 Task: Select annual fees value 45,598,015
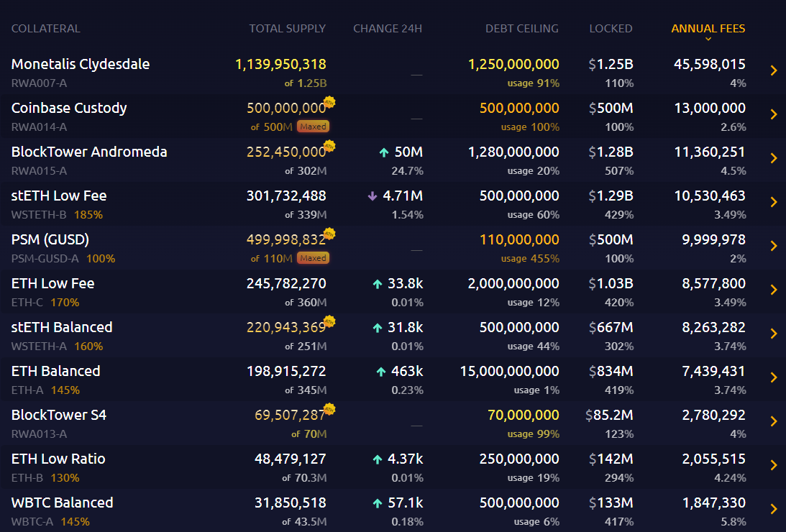(709, 64)
